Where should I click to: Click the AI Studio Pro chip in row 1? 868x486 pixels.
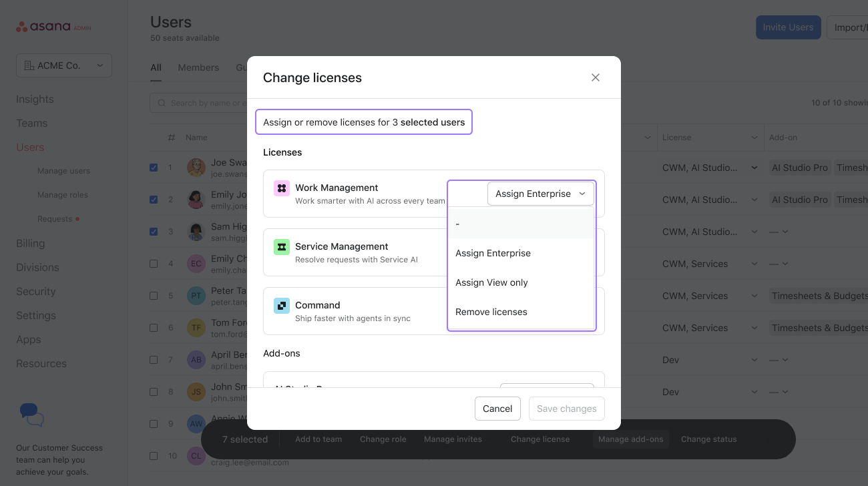800,168
